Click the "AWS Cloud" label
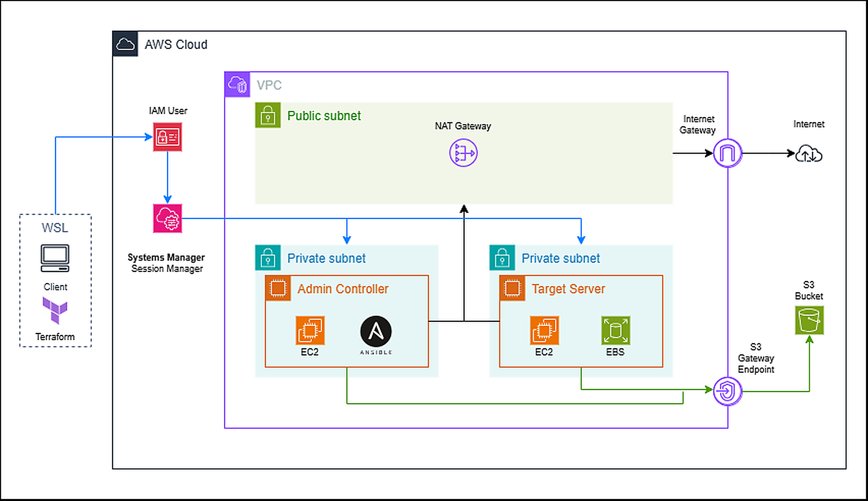 pos(176,44)
